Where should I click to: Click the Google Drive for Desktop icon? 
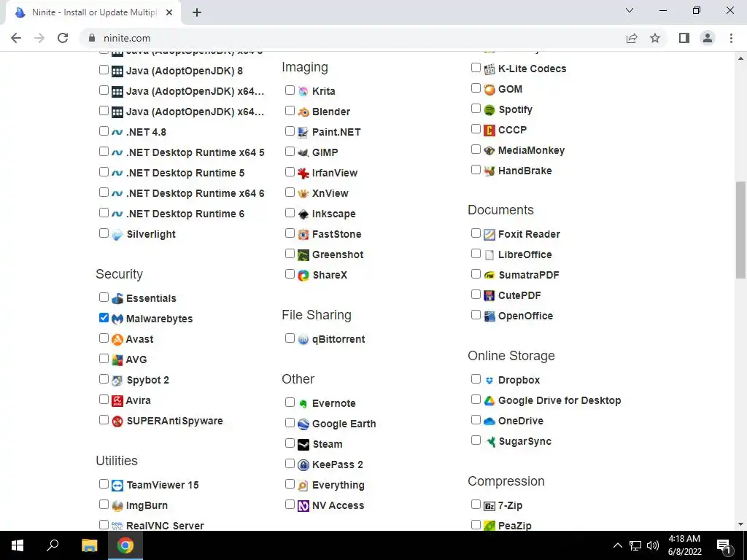click(x=489, y=400)
